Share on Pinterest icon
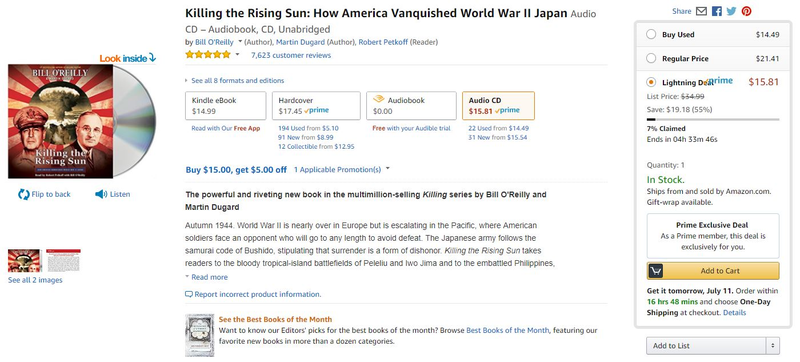Viewport: 800px width, 362px height. [x=746, y=11]
